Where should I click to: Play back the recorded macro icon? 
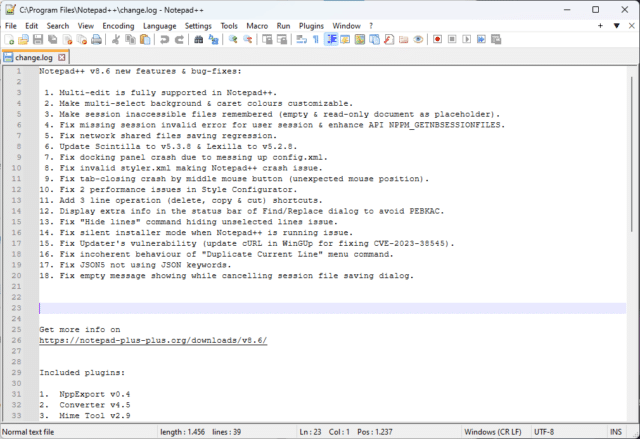pyautogui.click(x=467, y=40)
